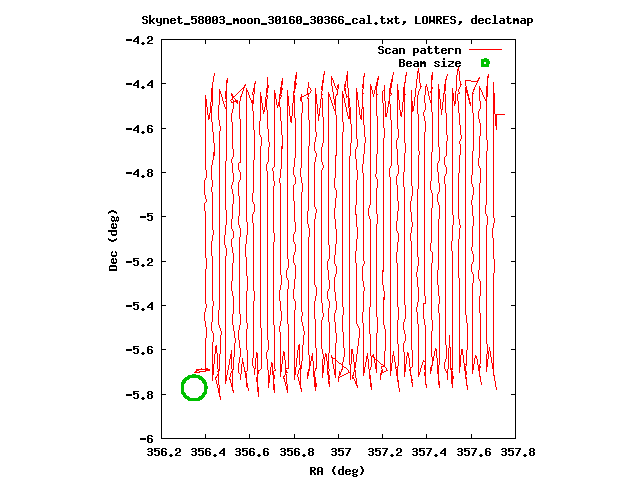Click the -4.2 Dec tick label
The width and height of the screenshot is (640, 480).
coord(140,40)
